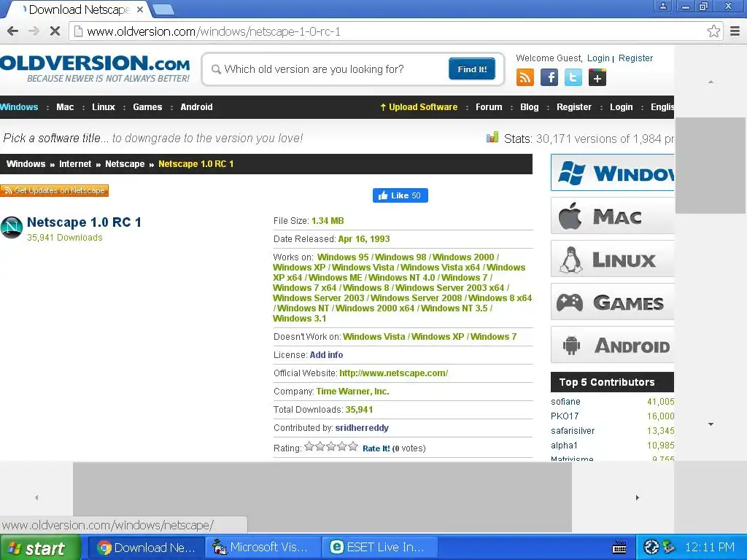
Task: Open the Windows category sidebar banner
Action: click(x=612, y=172)
